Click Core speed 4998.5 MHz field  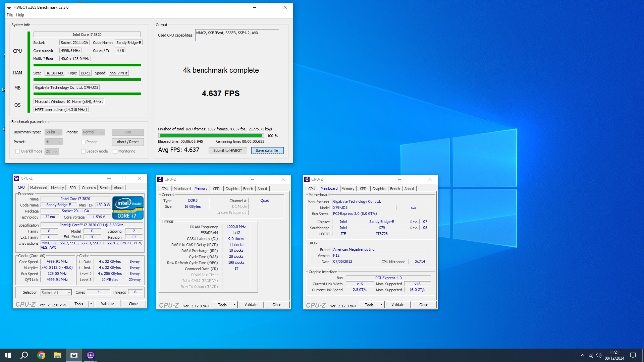tap(70, 51)
